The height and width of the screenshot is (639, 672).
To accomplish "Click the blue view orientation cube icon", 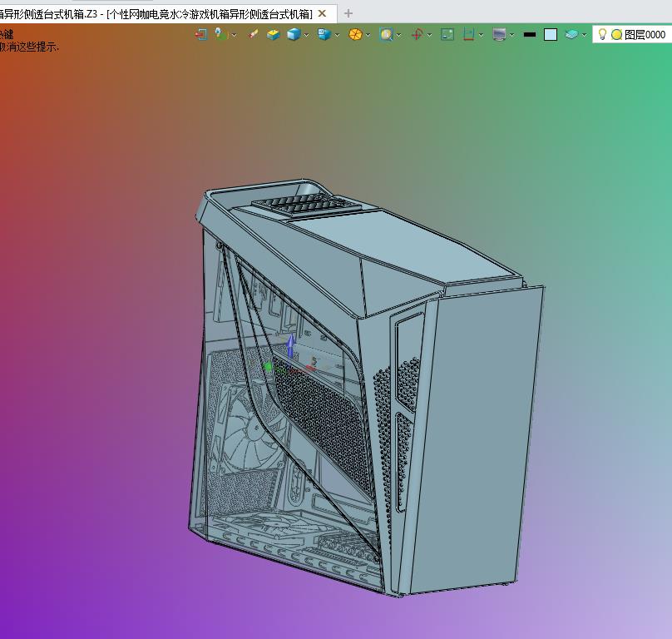I will pos(324,34).
